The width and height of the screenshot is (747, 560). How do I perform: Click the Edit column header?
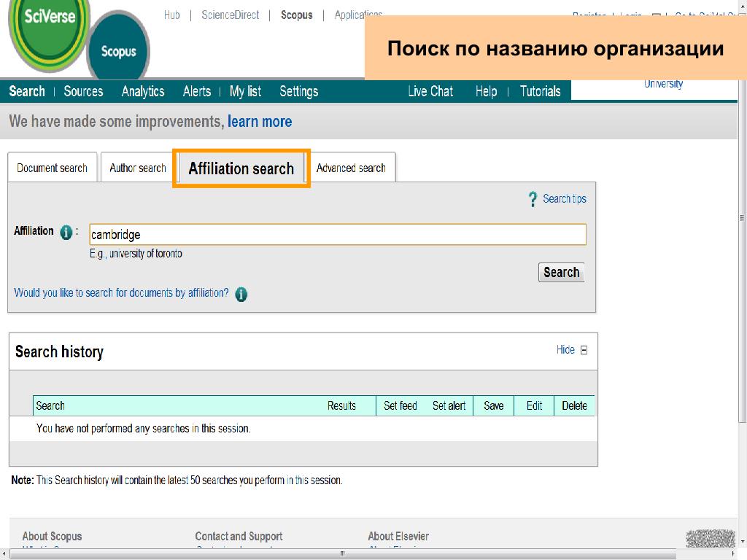coord(534,405)
